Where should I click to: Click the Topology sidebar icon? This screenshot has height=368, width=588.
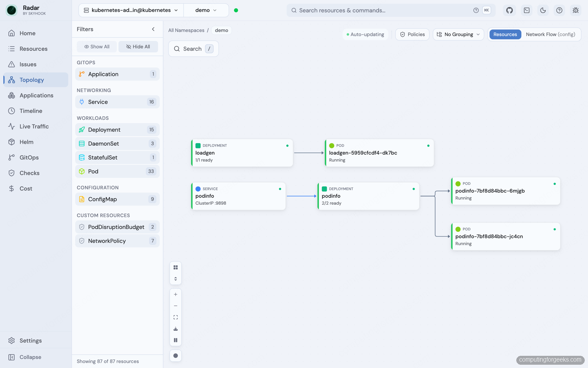(12, 80)
